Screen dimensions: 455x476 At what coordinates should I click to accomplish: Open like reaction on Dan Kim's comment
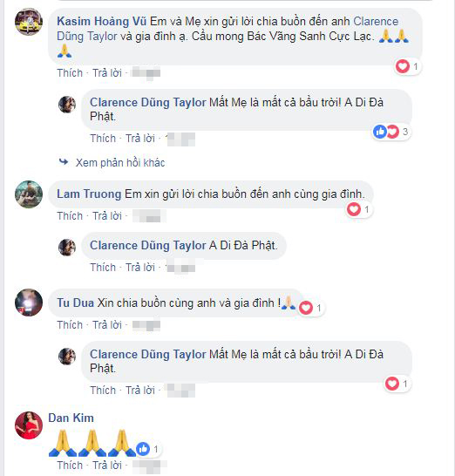pyautogui.click(x=149, y=449)
